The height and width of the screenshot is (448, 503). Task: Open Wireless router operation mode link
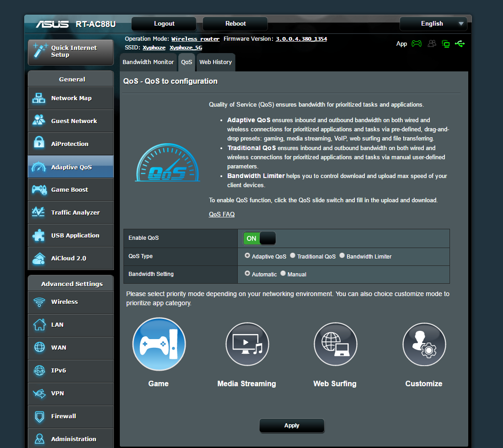(195, 39)
